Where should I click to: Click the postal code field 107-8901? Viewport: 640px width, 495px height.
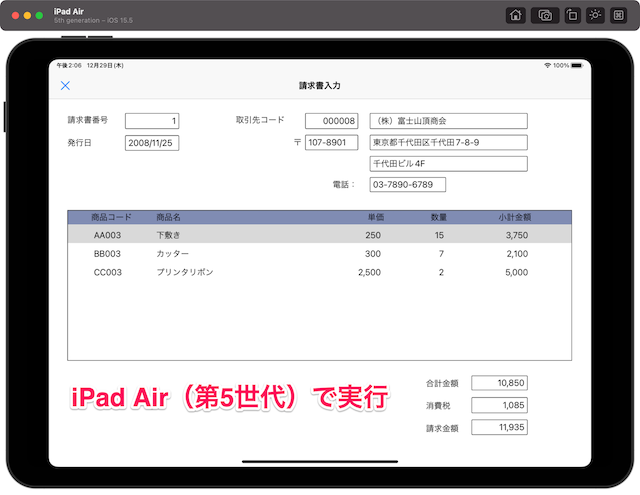click(331, 143)
